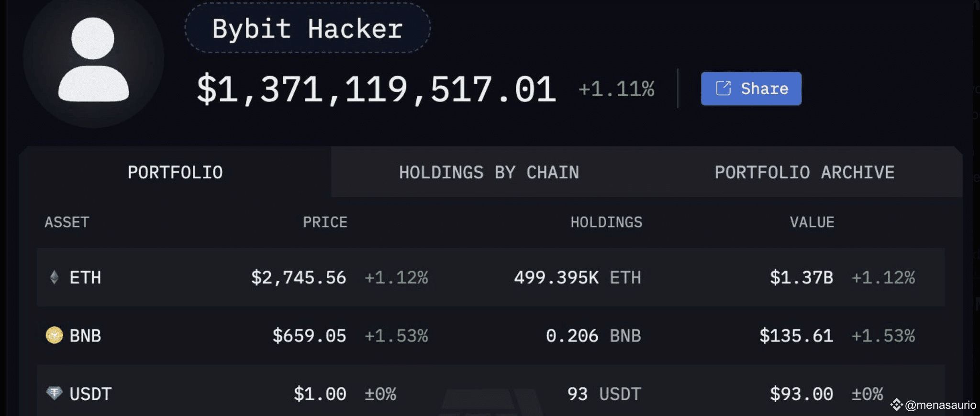
Task: Select the ETH asset name
Action: tap(85, 277)
